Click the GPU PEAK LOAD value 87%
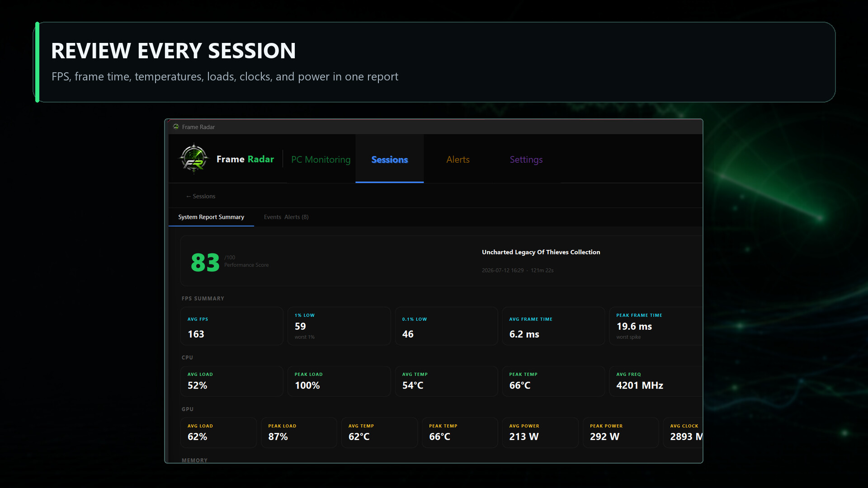This screenshot has height=488, width=868. tap(278, 436)
